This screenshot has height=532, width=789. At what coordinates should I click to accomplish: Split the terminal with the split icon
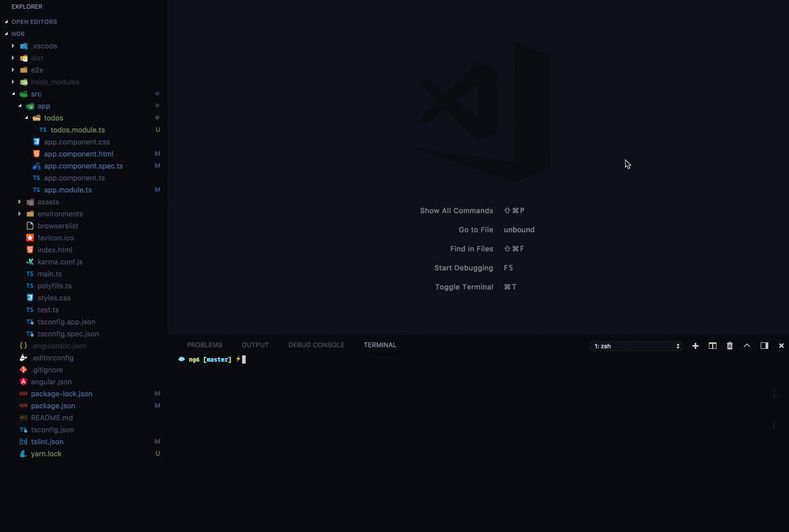point(712,346)
